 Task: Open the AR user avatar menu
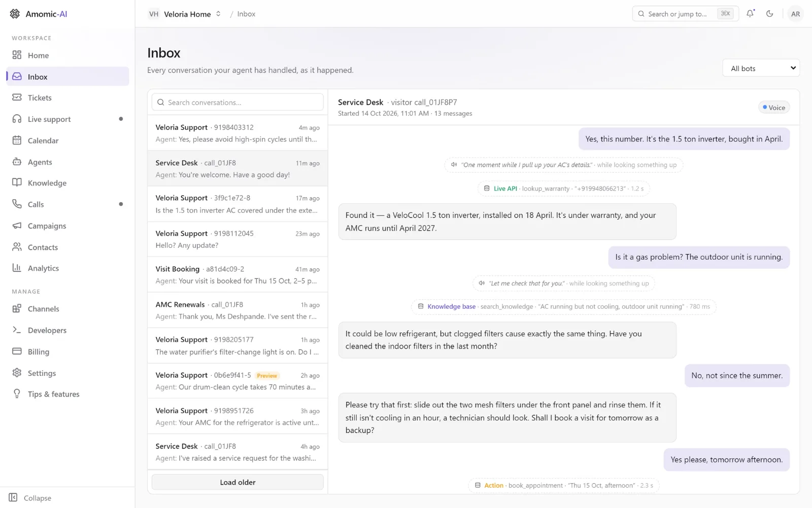(795, 14)
